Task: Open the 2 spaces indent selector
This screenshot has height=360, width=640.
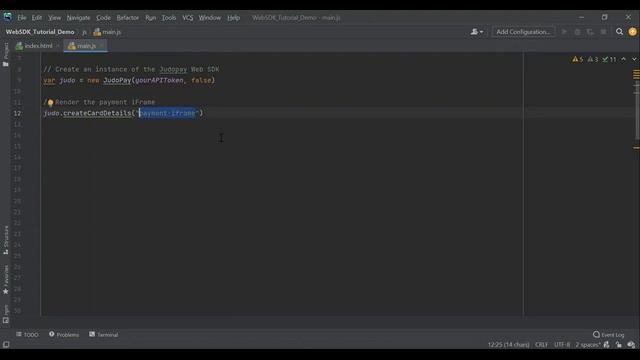Action: 588,345
